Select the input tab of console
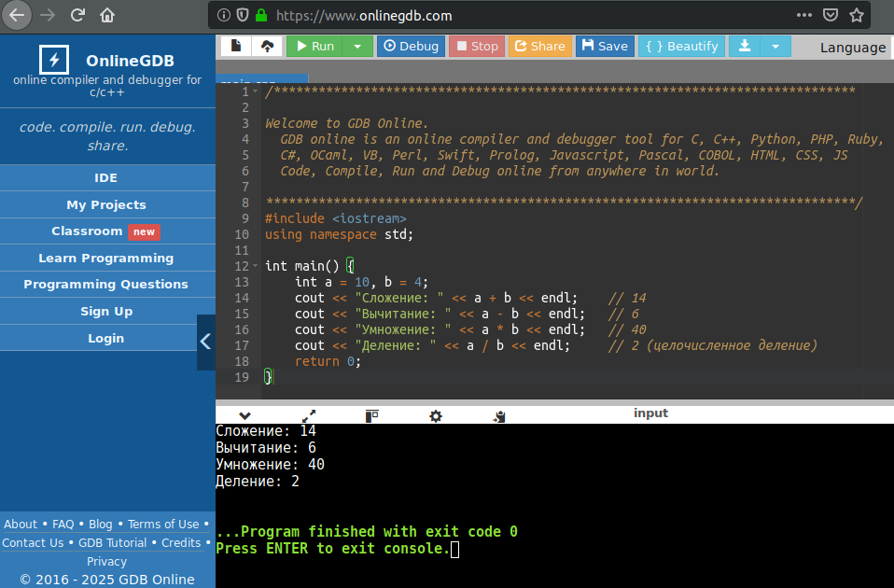894x588 pixels. click(x=650, y=413)
